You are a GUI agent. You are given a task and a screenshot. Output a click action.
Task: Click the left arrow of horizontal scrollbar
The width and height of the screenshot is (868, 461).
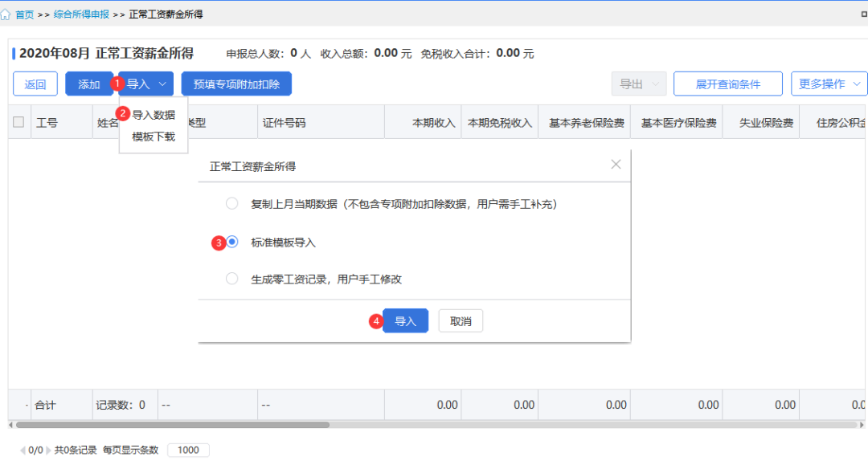tap(11, 425)
